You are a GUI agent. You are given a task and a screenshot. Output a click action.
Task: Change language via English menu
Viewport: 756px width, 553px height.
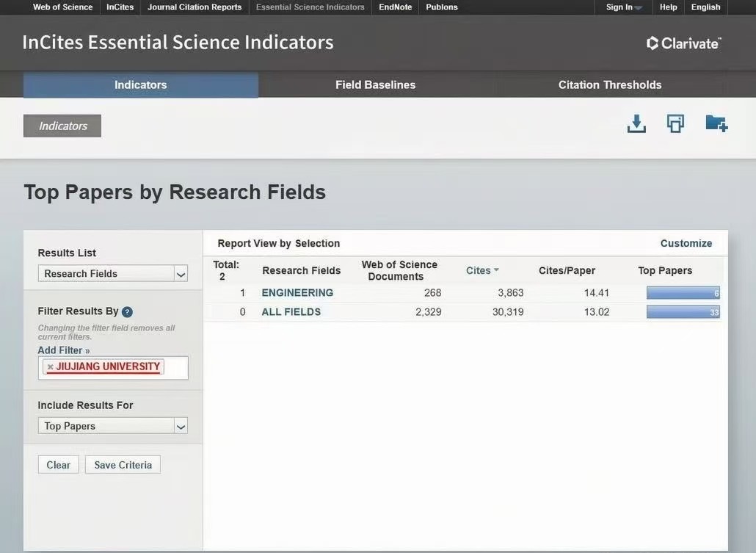706,7
